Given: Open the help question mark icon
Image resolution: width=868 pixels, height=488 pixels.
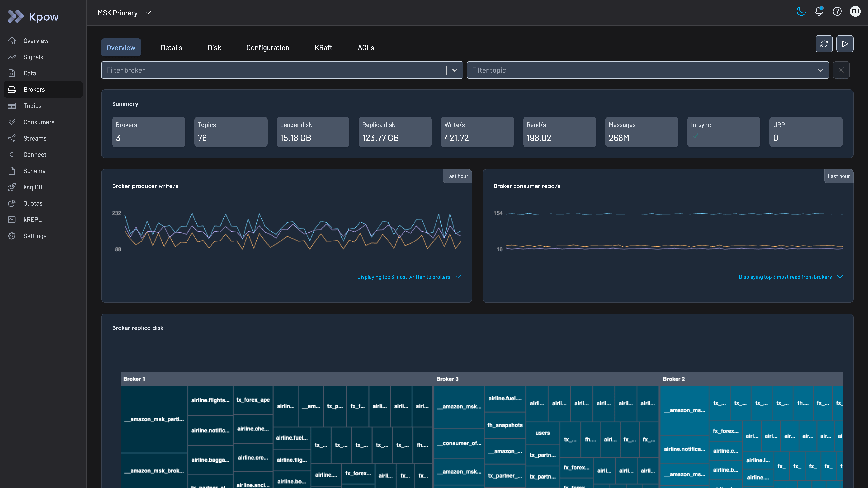Looking at the screenshot, I should [837, 11].
